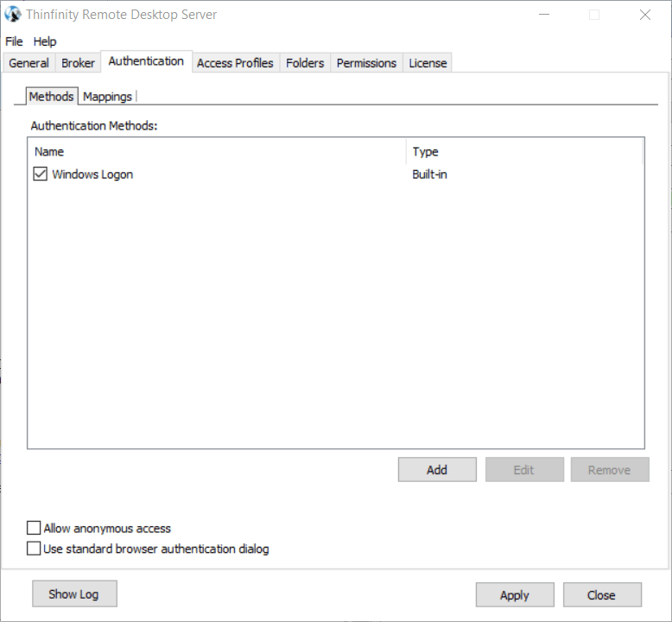Go to the Folders tab

[x=305, y=63]
